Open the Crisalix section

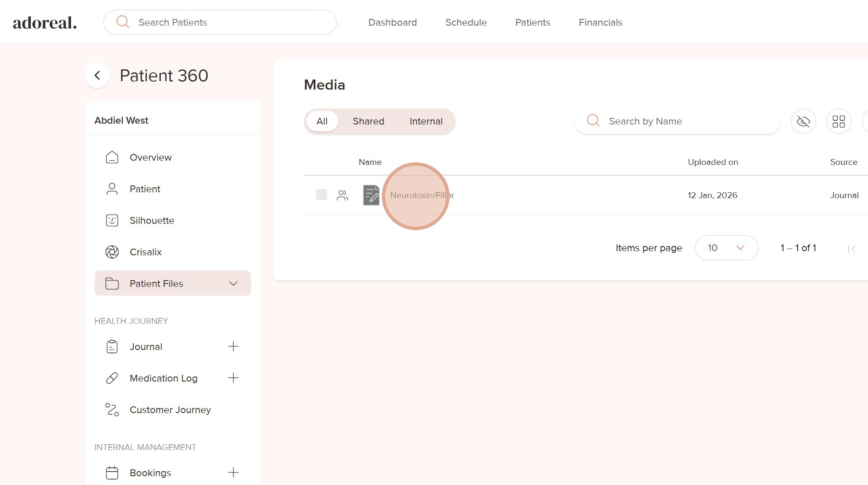[145, 252]
